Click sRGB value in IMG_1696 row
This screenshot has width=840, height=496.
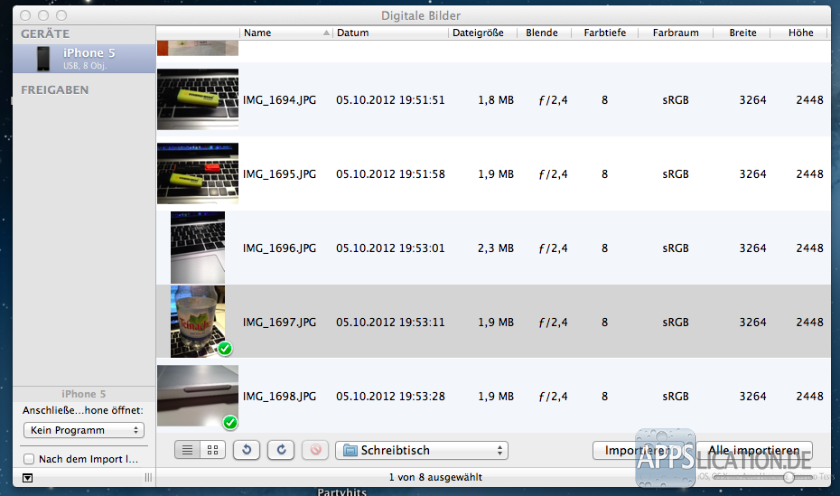676,248
